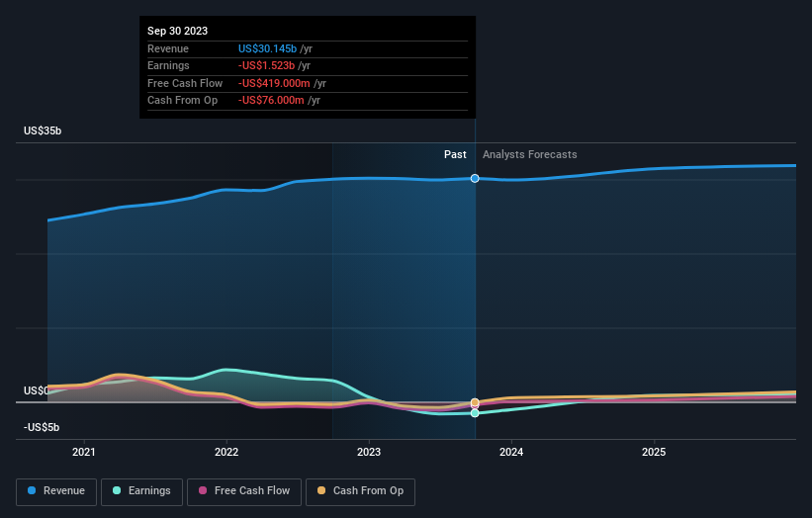Click the blue Revenue data point marker
Image resolution: width=812 pixels, height=518 pixels.
(x=475, y=179)
